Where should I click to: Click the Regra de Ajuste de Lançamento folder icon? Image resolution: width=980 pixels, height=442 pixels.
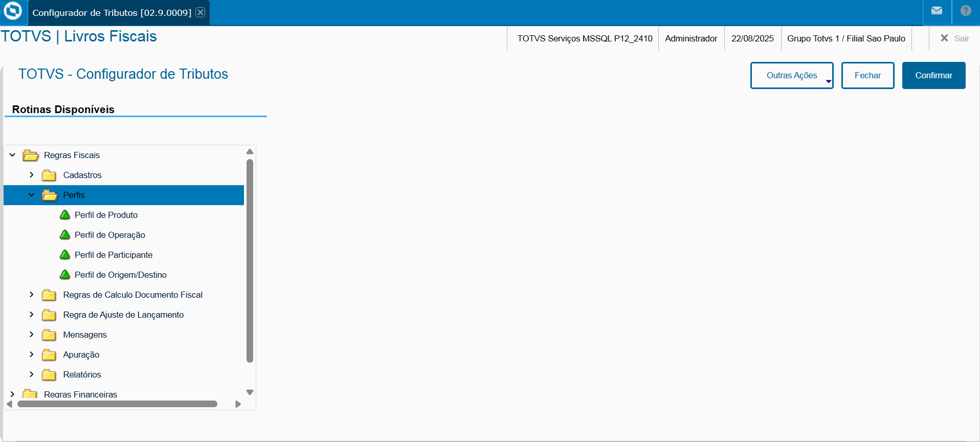(49, 315)
